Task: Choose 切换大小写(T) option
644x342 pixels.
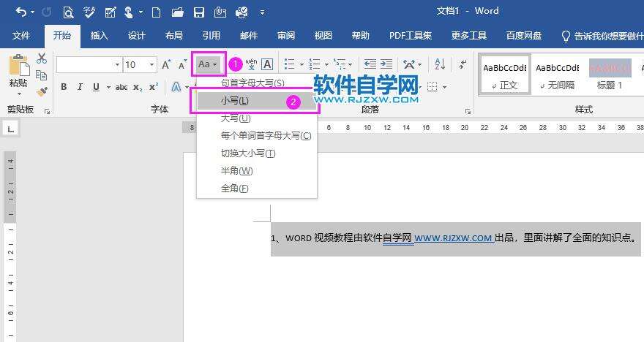Action: [x=257, y=153]
